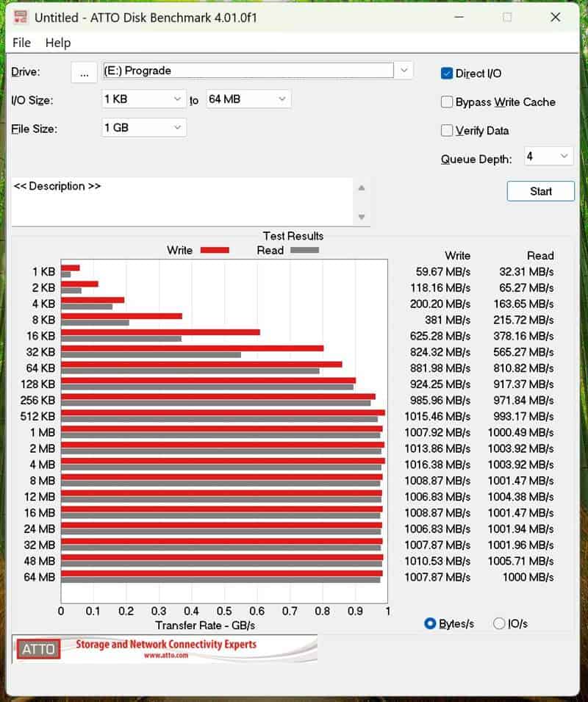Open the File menu
The image size is (588, 702).
[21, 43]
